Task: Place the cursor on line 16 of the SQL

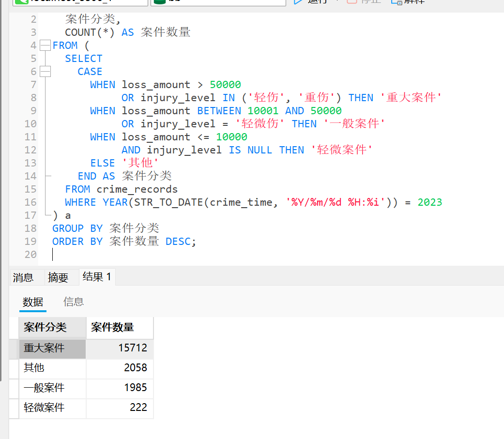Action: coord(242,202)
